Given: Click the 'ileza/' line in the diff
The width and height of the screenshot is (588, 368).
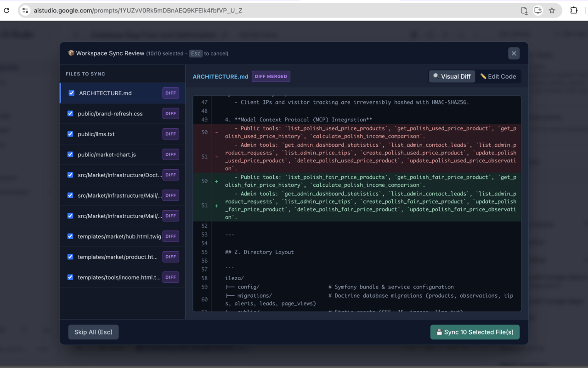Looking at the screenshot, I should [234, 278].
